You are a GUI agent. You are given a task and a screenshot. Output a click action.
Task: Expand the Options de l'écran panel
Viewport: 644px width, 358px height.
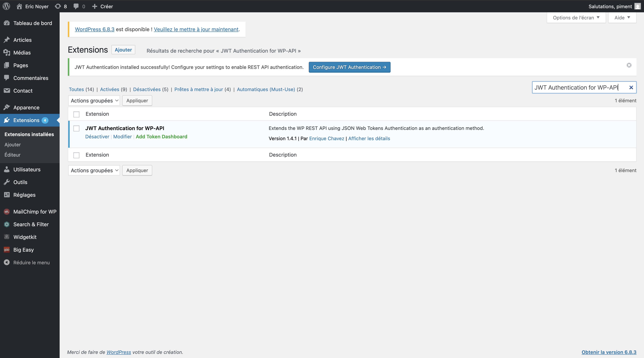[x=576, y=18]
